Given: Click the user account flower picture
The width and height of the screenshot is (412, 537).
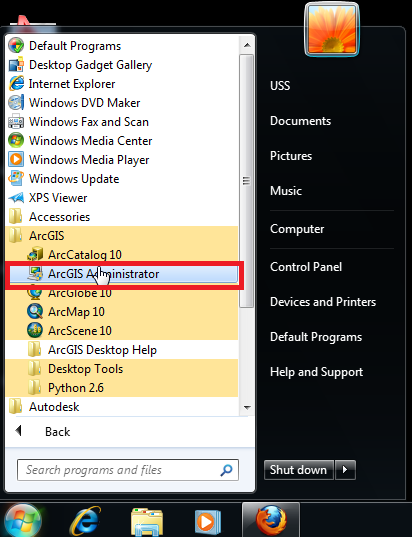Looking at the screenshot, I should pyautogui.click(x=332, y=30).
